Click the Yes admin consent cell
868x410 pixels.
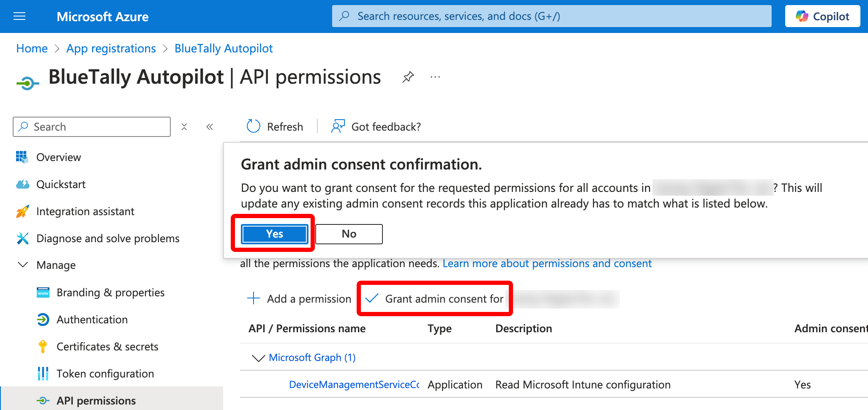click(x=802, y=385)
